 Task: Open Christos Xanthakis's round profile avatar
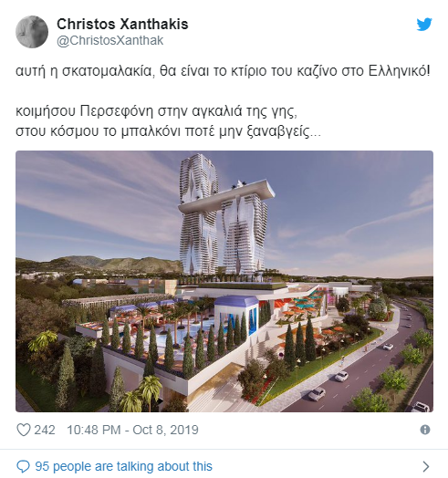(x=32, y=32)
